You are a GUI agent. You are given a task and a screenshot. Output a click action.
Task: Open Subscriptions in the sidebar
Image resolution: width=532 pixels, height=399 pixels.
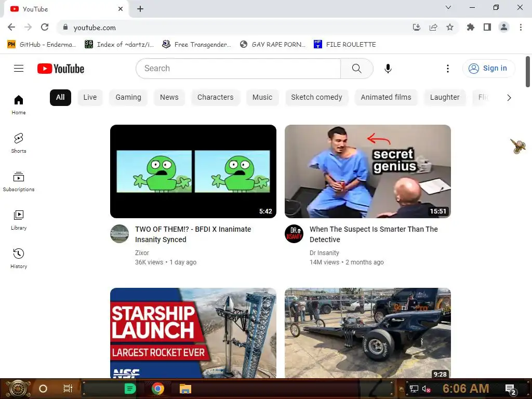19,181
